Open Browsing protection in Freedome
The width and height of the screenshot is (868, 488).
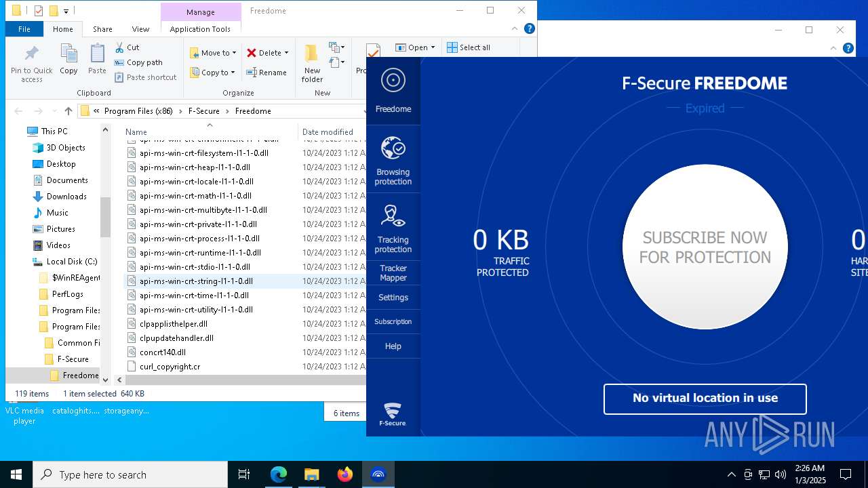(393, 159)
